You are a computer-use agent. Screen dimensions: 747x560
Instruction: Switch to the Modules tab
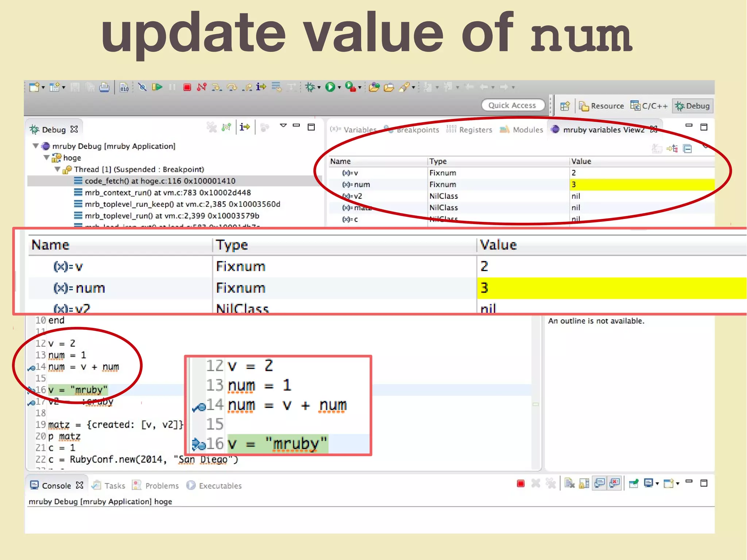point(522,130)
